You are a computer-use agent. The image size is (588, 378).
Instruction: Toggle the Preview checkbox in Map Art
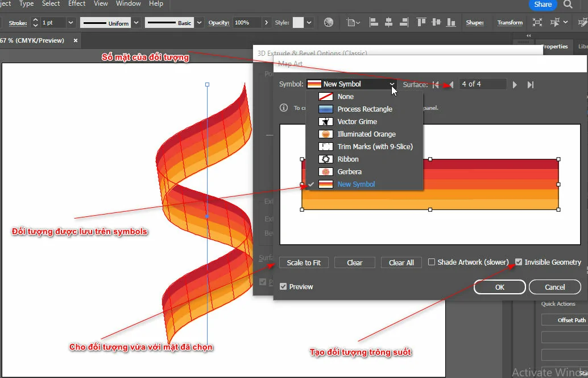pos(283,287)
